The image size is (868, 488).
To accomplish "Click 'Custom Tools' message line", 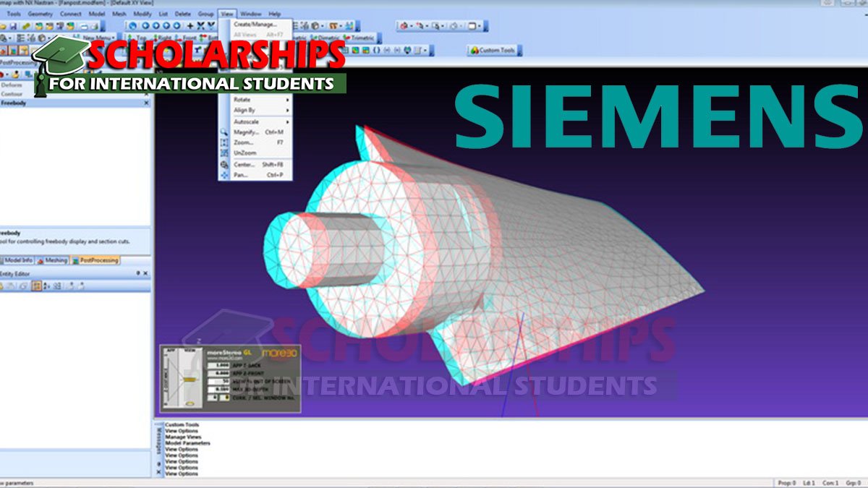I will (x=182, y=424).
